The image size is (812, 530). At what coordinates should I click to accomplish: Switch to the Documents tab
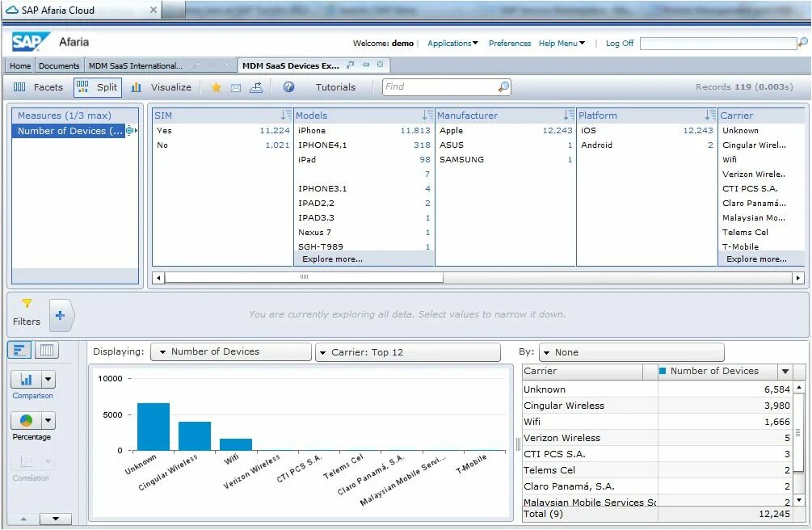point(59,65)
